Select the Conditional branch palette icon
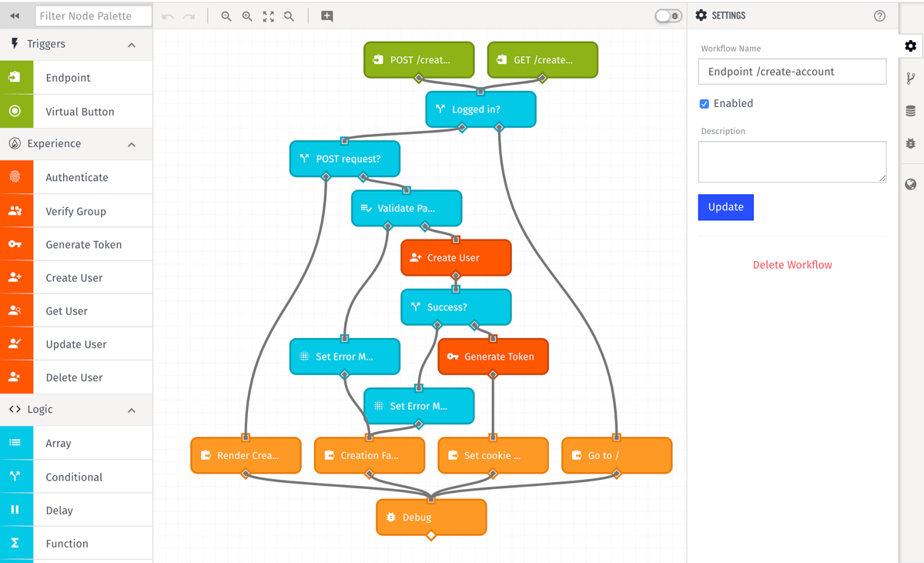Image resolution: width=924 pixels, height=563 pixels. point(15,477)
